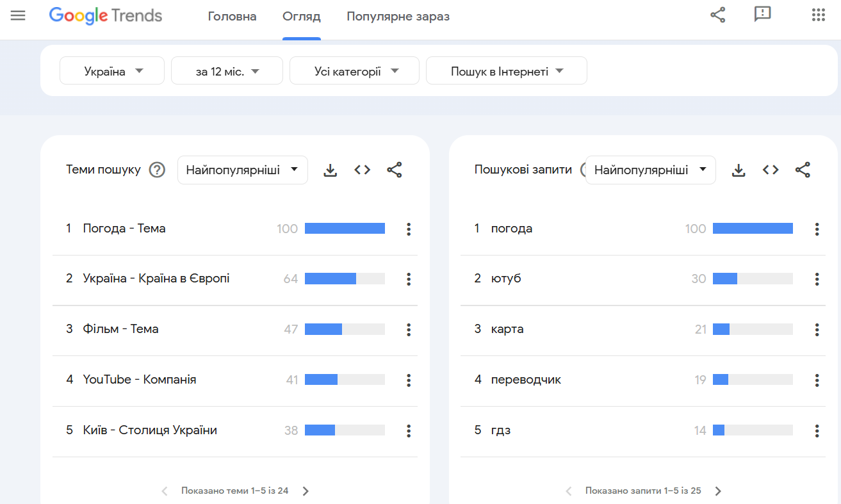Open options menu for погода query

pos(817,229)
